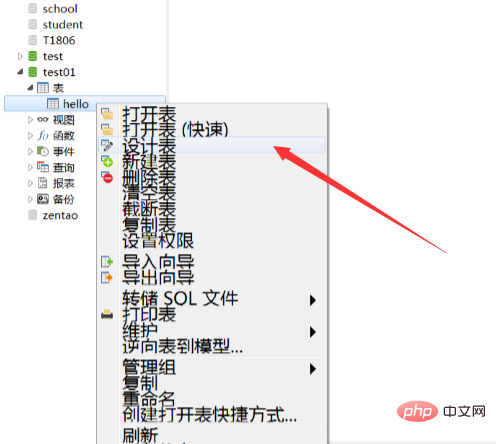Click the 事件 event clock icon
Screen dimensions: 496x444
[x=43, y=151]
